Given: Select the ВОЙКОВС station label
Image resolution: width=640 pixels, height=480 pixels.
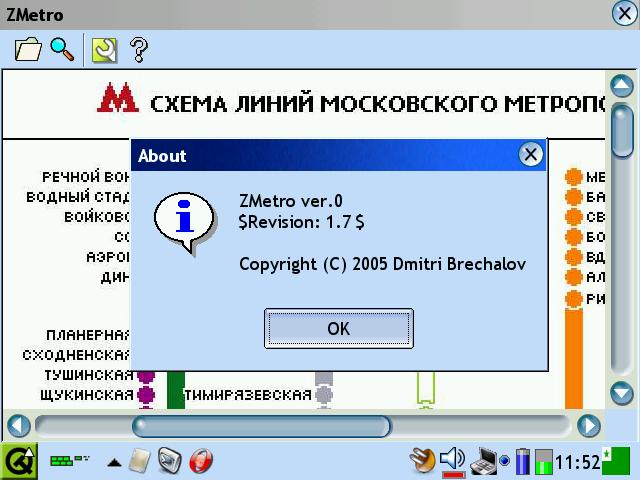Looking at the screenshot, I should (98, 217).
